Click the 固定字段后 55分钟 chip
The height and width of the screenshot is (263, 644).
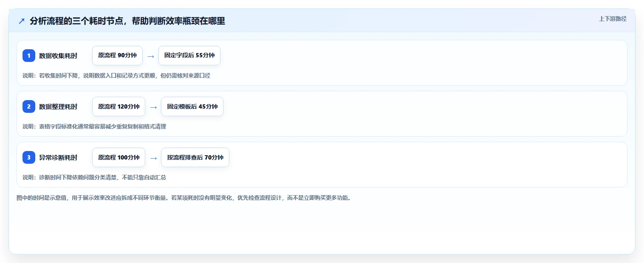click(189, 56)
